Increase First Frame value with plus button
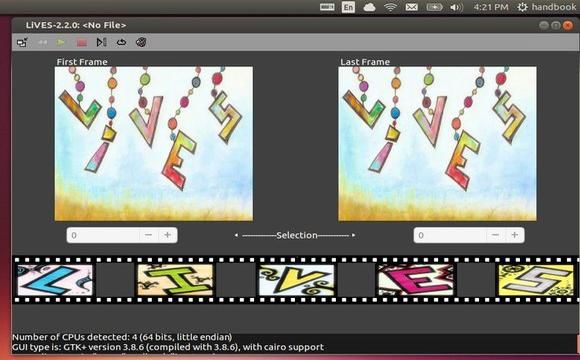The width and height of the screenshot is (580, 360). [168, 235]
